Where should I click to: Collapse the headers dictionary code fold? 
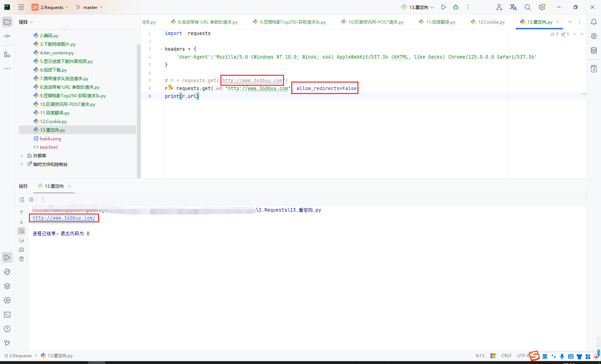pyautogui.click(x=161, y=49)
